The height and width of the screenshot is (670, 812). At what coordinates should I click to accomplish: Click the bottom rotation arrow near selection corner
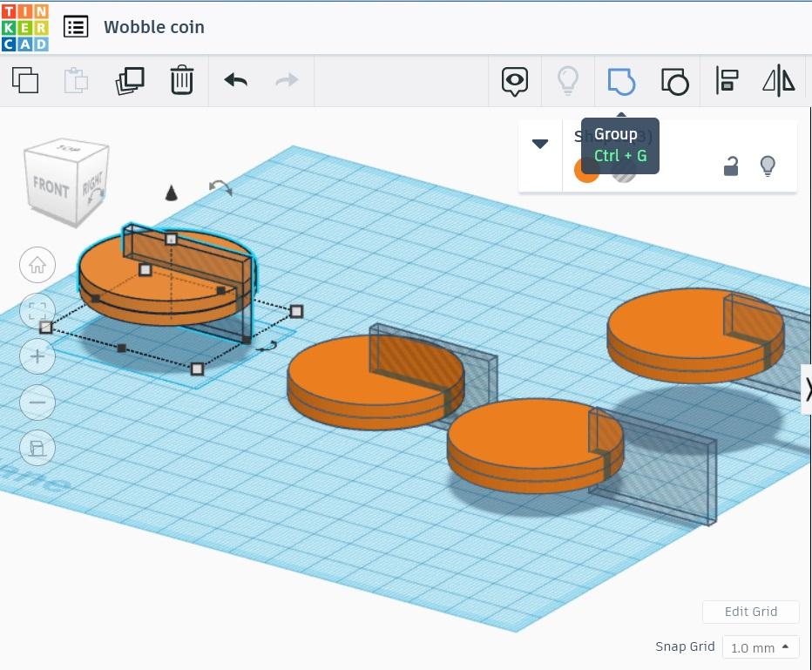pos(267,347)
